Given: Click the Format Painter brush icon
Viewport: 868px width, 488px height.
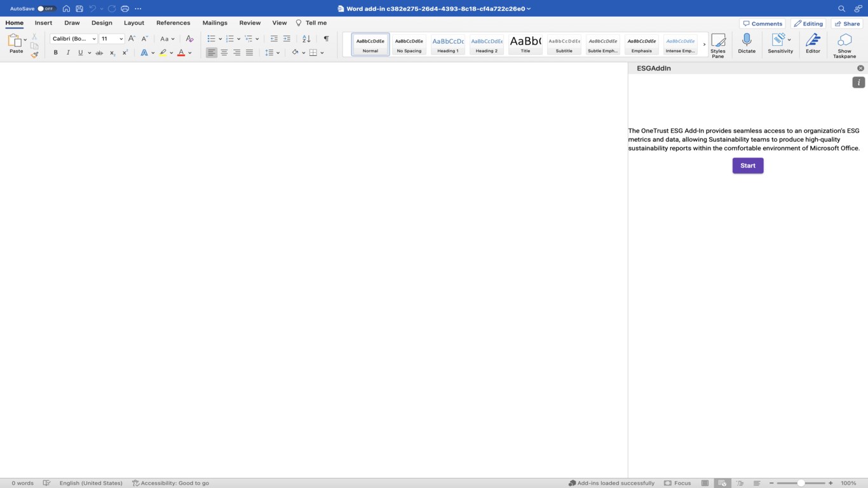Looking at the screenshot, I should [x=34, y=55].
